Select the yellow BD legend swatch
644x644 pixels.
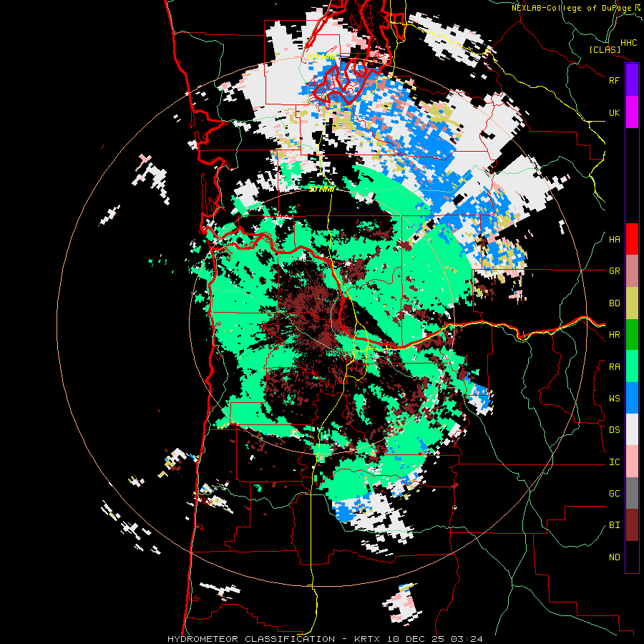coord(632,303)
